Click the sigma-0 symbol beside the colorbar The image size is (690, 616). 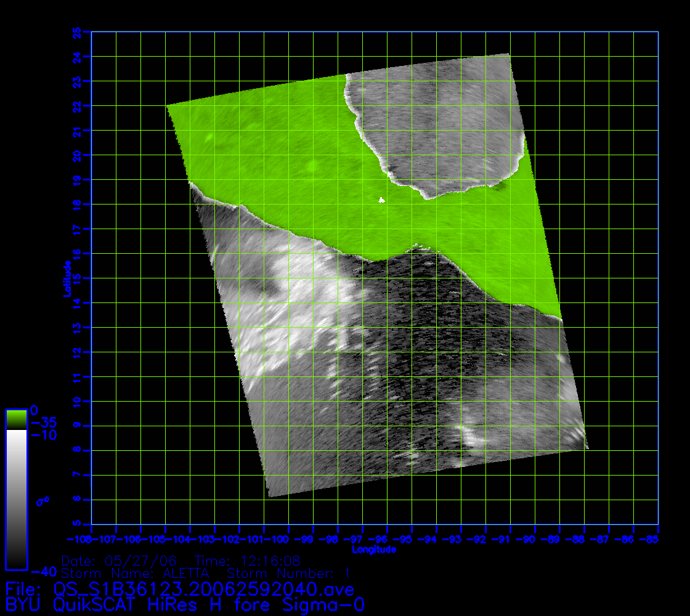tap(43, 501)
